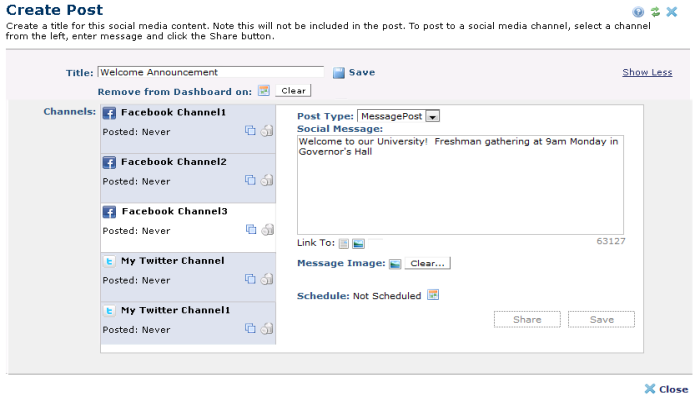Image resolution: width=695 pixels, height=402 pixels.
Task: Click the Share button
Action: point(527,319)
